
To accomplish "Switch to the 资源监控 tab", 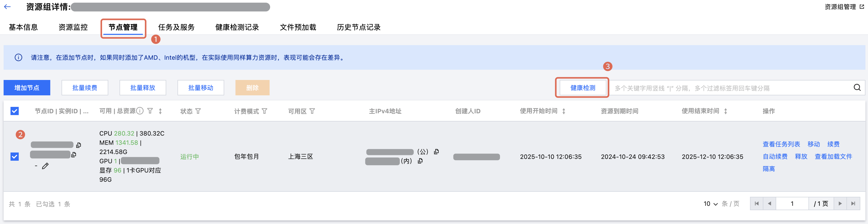I will click(73, 27).
